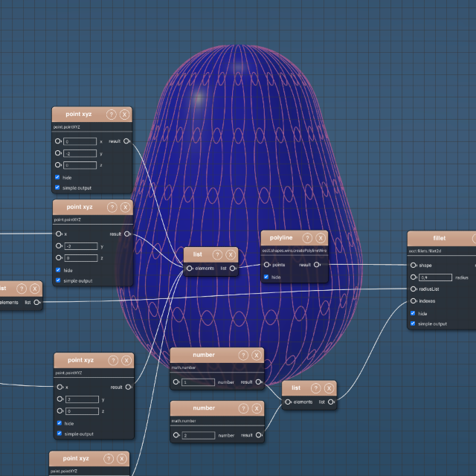This screenshot has width=476, height=476.
Task: Click the number field containing 2
Action: [199, 435]
